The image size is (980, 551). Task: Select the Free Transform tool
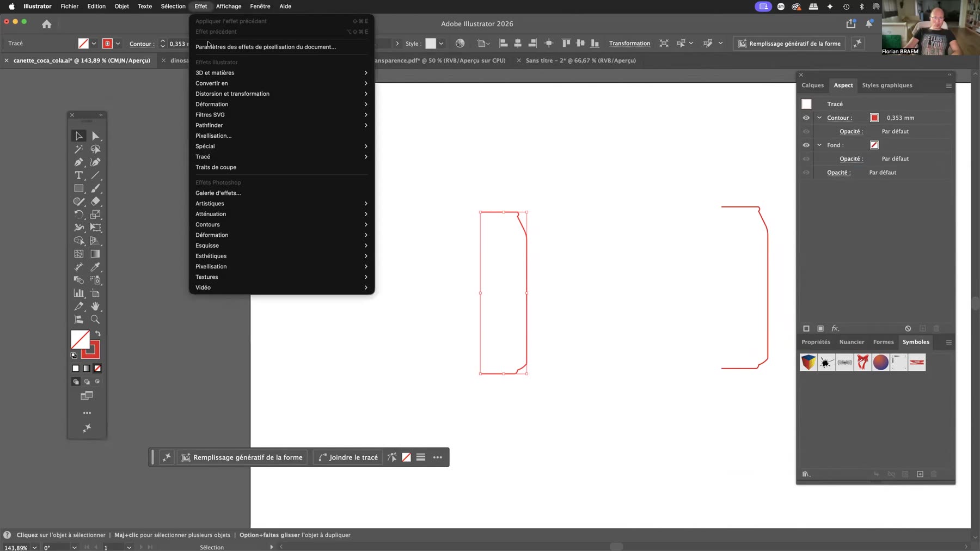point(96,228)
